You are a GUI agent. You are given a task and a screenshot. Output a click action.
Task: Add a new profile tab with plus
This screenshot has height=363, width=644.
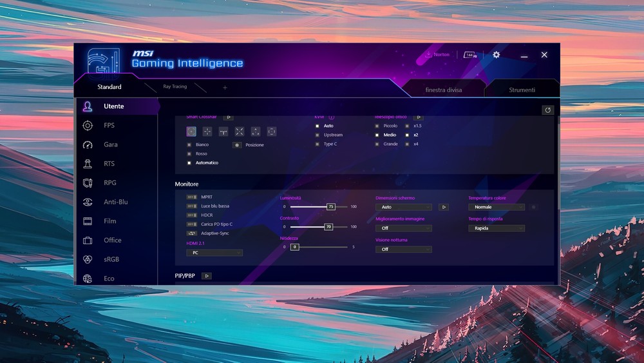tap(225, 88)
